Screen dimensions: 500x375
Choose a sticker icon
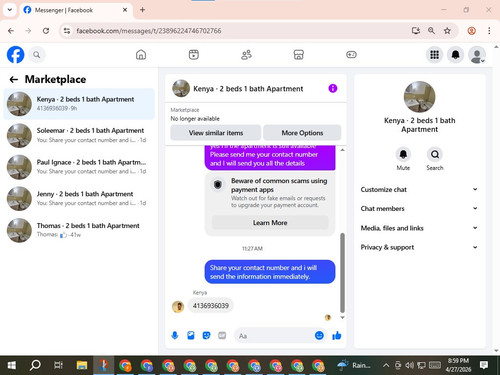(x=206, y=335)
